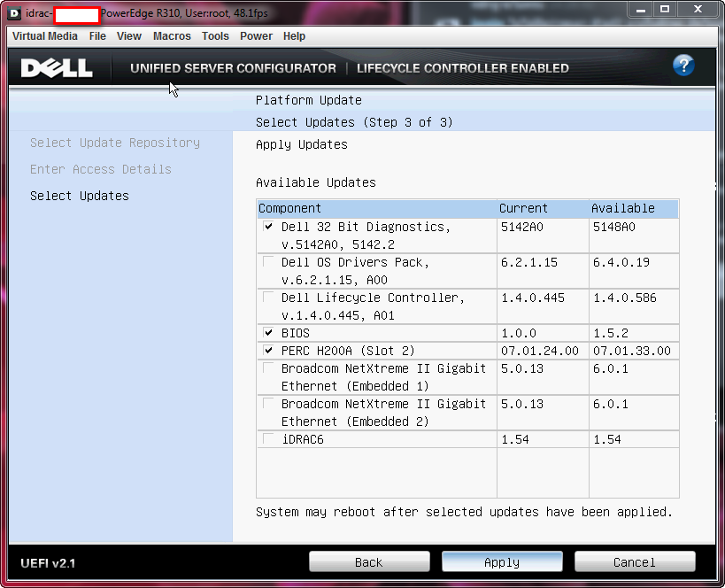Click the BIOS component name

point(296,333)
